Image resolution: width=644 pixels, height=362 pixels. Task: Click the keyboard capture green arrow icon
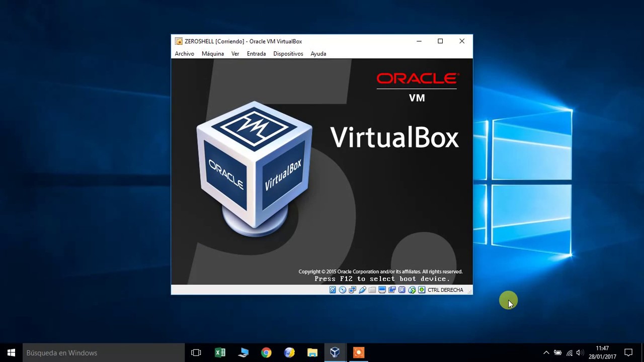click(422, 290)
